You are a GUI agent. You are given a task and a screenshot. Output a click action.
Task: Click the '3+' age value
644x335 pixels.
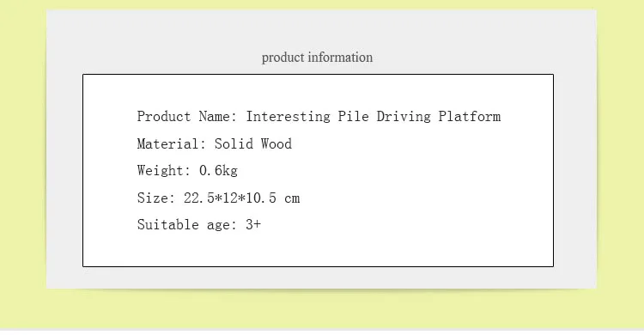pos(253,225)
